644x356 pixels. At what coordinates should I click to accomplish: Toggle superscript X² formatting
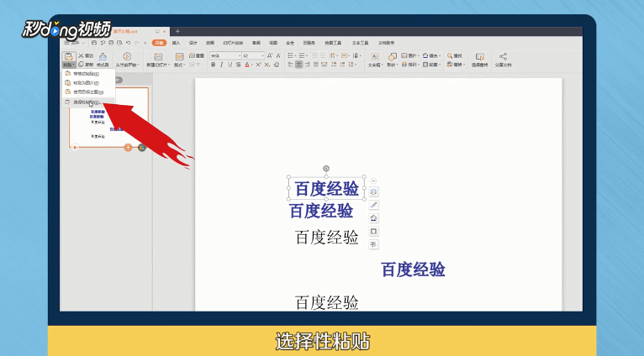point(258,65)
